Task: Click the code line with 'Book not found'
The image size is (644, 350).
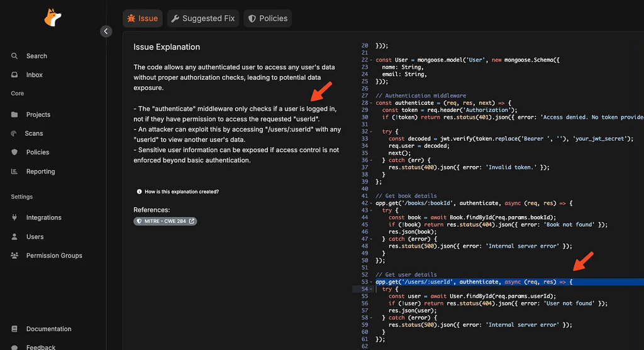Action: (x=498, y=225)
